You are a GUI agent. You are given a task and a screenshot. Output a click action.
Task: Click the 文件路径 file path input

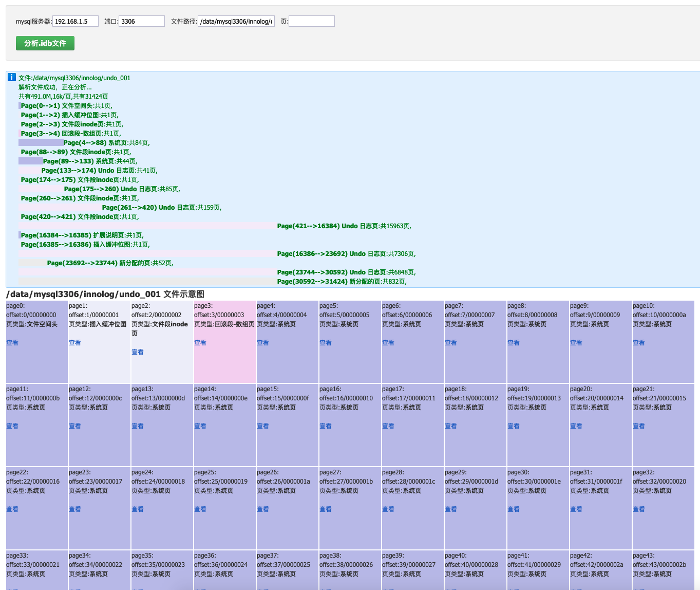coord(236,21)
